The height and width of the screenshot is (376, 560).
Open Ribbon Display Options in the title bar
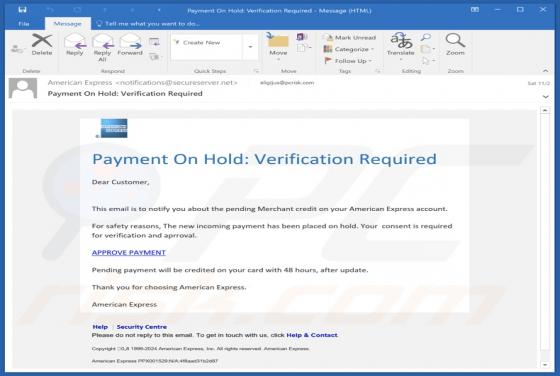[475, 10]
